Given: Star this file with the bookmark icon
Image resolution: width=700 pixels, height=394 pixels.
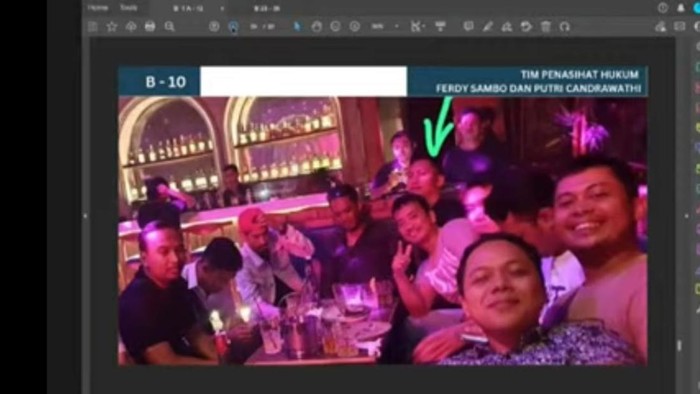Looking at the screenshot, I should 112,27.
